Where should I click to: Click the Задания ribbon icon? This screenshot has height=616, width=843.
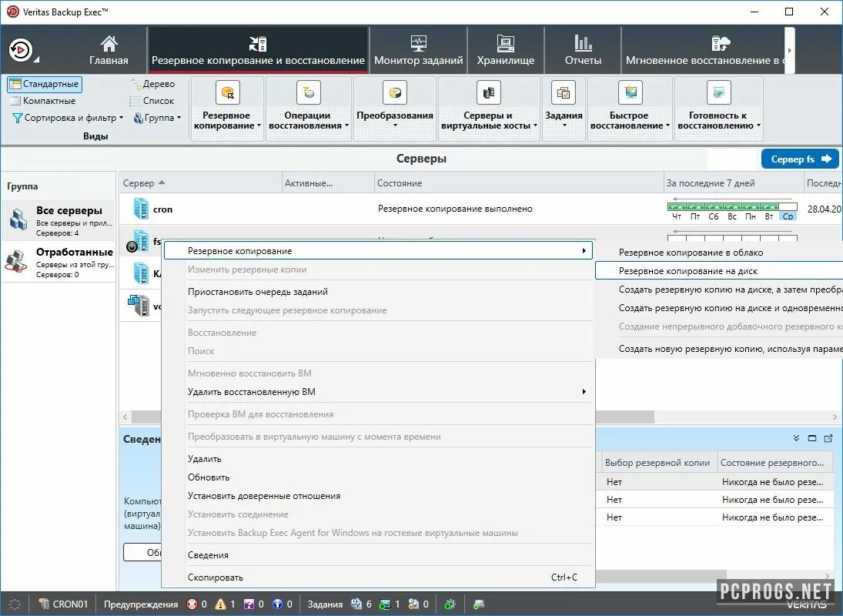point(564,92)
